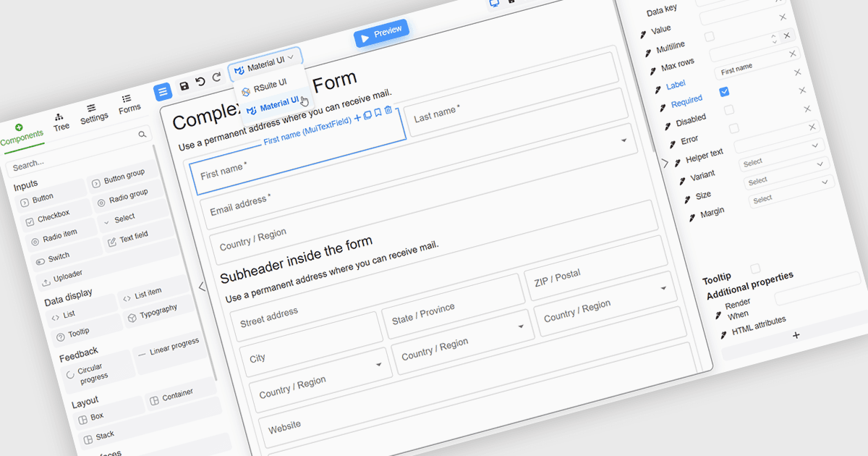Viewport: 868px width, 456px height.
Task: Click the bookmark icon on the selected First name component
Action: point(378,113)
